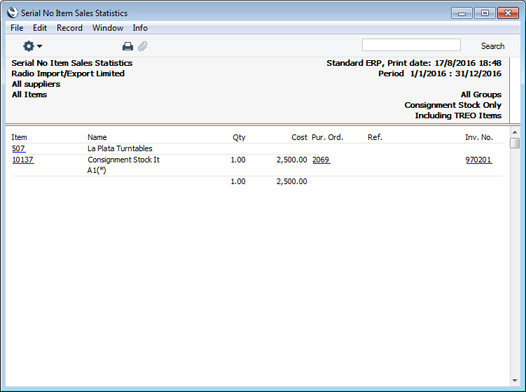
Task: Open the File menu
Action: [17, 28]
